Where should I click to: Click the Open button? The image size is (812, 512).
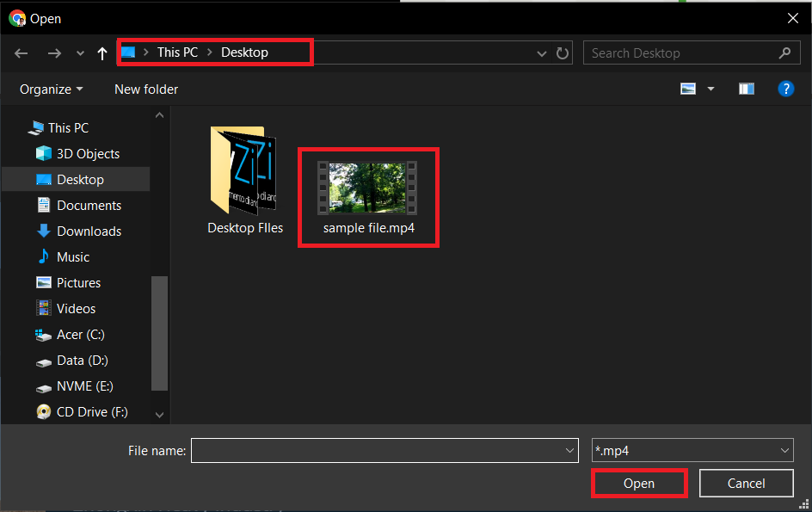point(639,483)
